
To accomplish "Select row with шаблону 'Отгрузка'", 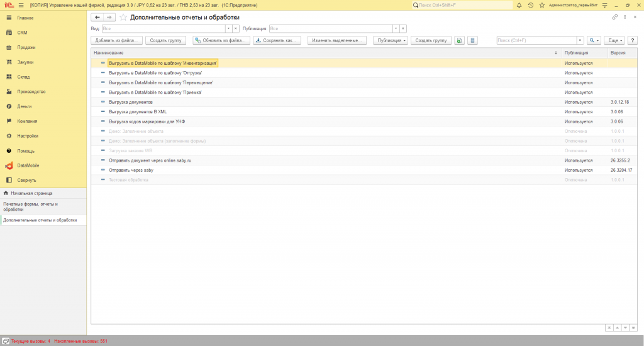I will [364, 73].
